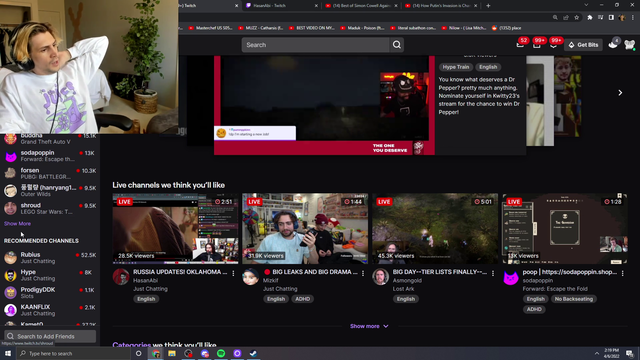This screenshot has height=360, width=640.
Task: Open the Chrome three-dot menu
Action: coord(633,18)
